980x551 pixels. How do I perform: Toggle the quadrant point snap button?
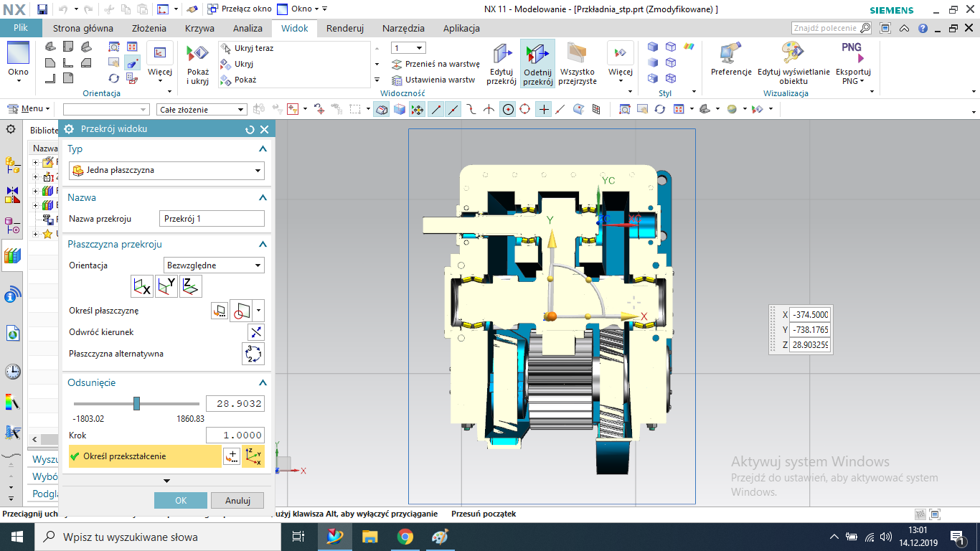coord(525,109)
